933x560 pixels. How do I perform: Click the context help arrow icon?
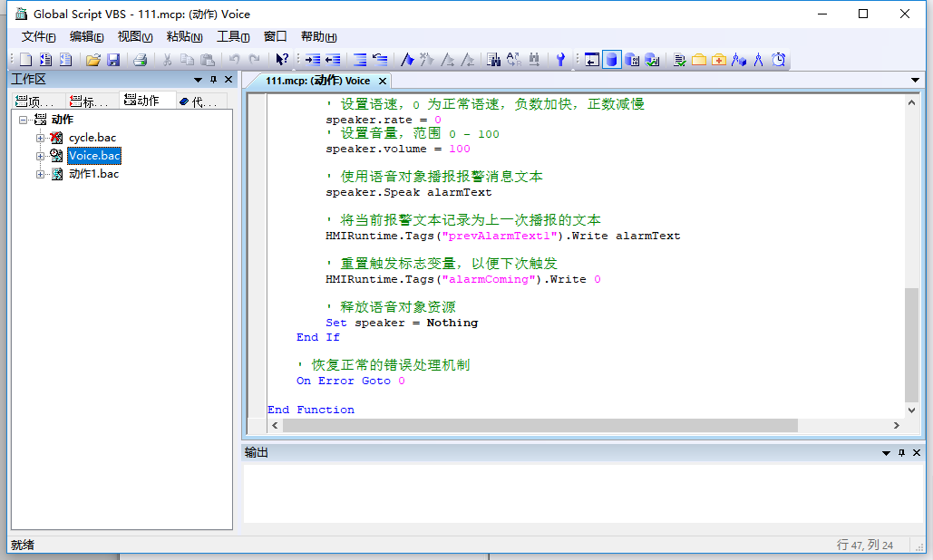coord(282,60)
